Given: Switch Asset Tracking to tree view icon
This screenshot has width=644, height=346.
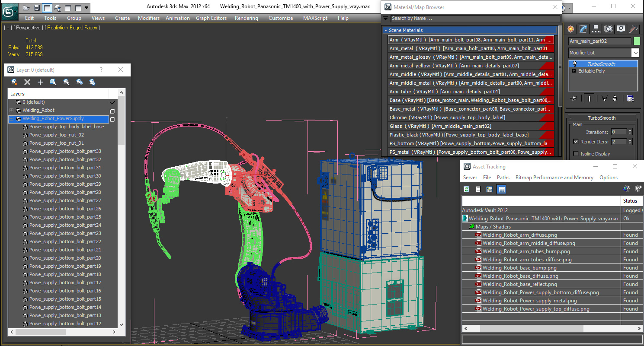Looking at the screenshot, I should pos(490,189).
